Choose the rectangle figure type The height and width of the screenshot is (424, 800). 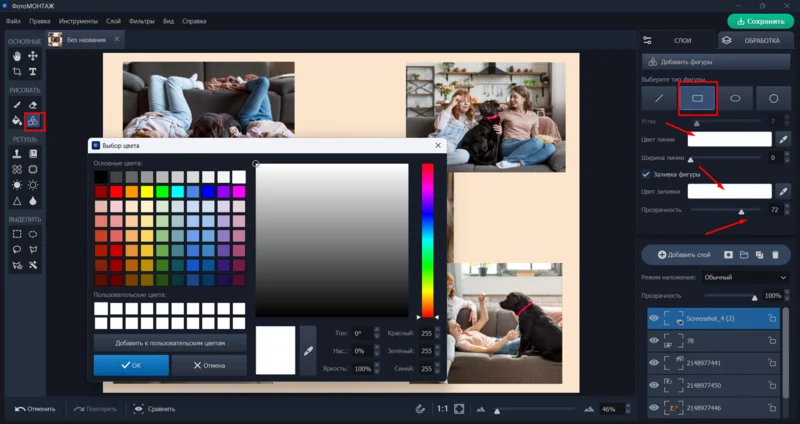click(698, 98)
